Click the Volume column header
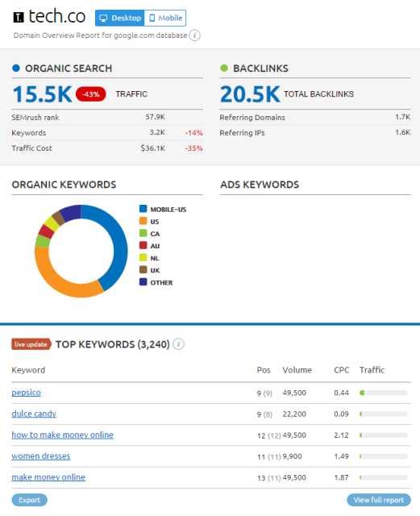 point(297,370)
